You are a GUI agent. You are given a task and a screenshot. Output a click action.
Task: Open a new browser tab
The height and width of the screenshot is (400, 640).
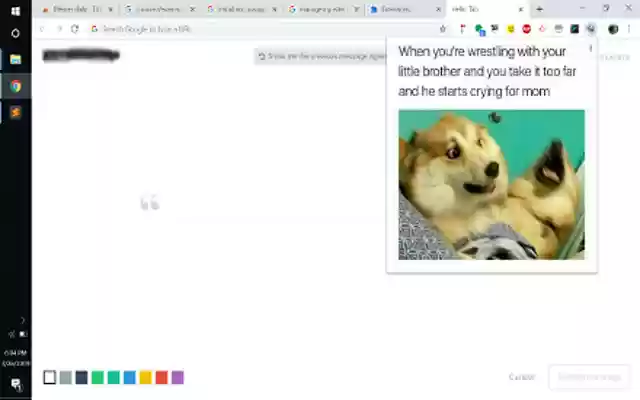pos(539,9)
